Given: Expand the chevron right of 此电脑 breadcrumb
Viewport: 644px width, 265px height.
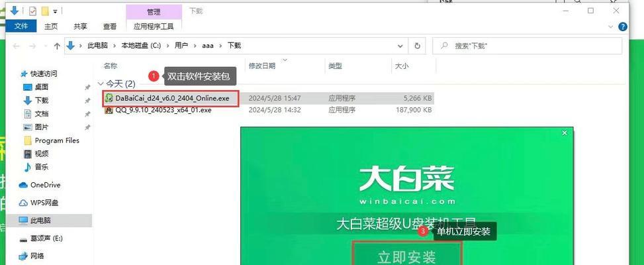Looking at the screenshot, I should (115, 46).
